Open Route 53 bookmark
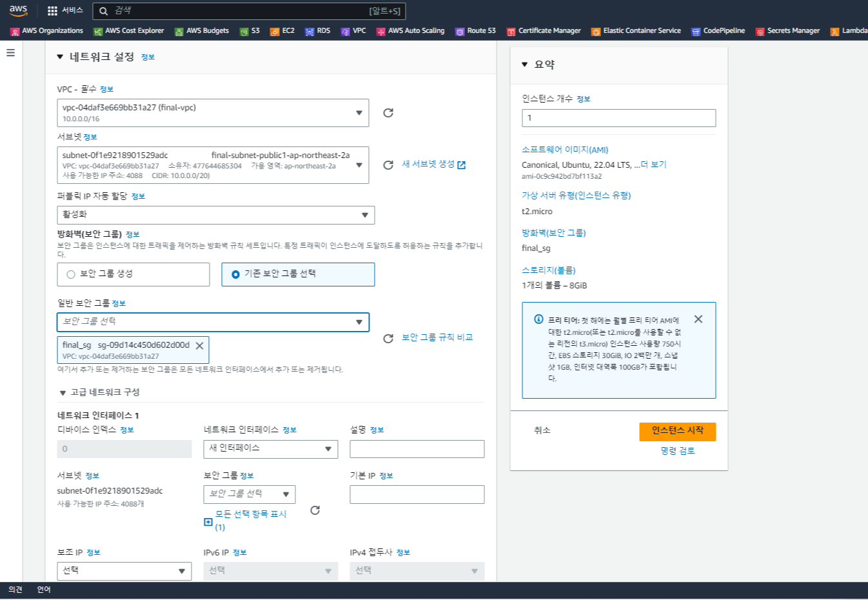 tap(476, 31)
